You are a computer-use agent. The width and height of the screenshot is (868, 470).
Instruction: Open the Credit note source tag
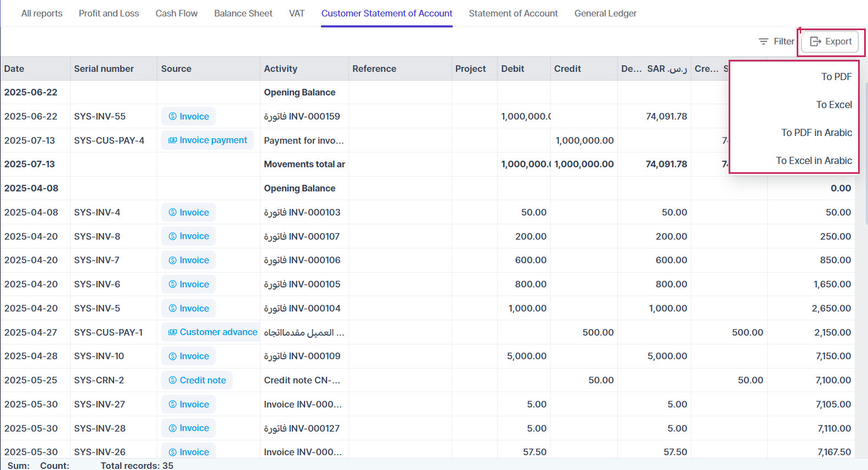tap(197, 380)
